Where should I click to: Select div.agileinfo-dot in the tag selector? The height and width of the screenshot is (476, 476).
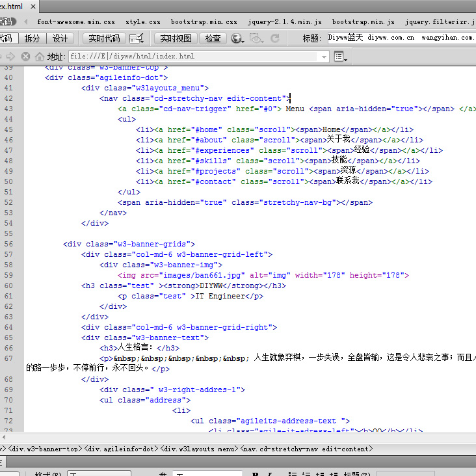[122, 449]
